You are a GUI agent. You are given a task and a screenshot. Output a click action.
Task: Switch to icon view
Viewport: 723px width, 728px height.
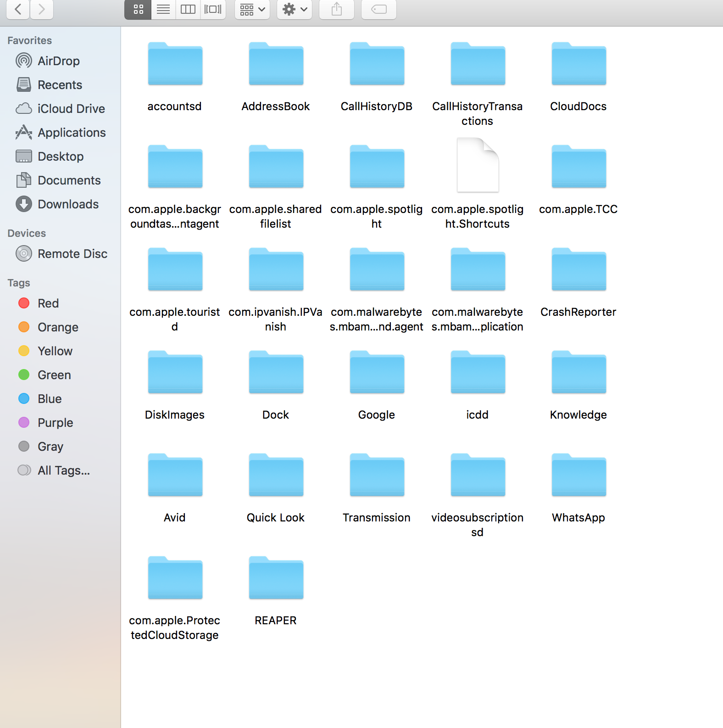pyautogui.click(x=138, y=9)
